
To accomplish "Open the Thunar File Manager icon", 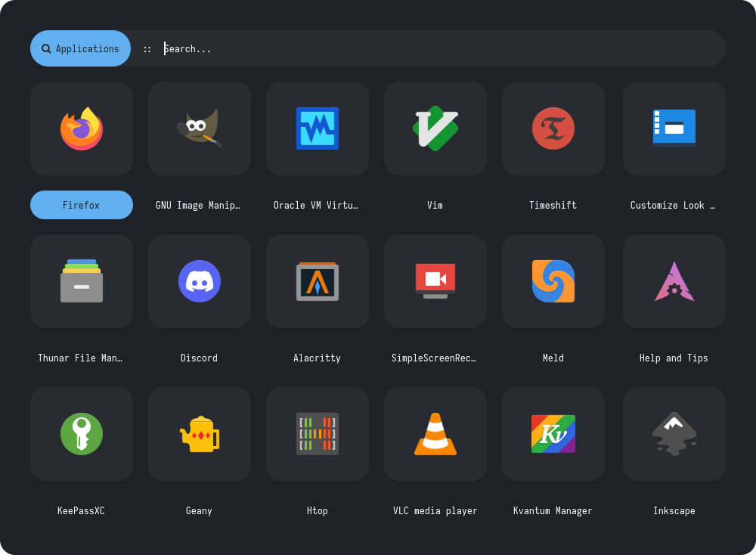I will (x=82, y=281).
